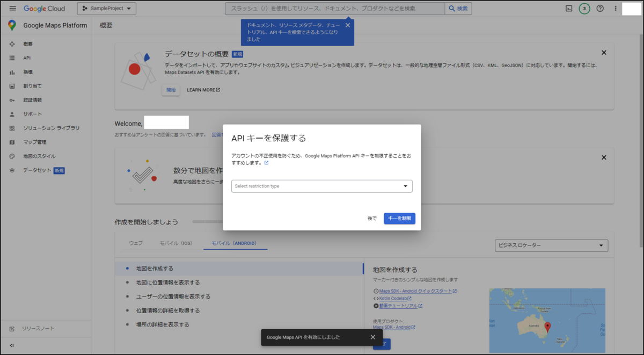Click the Google Cloud logo
The image size is (644, 355).
coord(44,9)
